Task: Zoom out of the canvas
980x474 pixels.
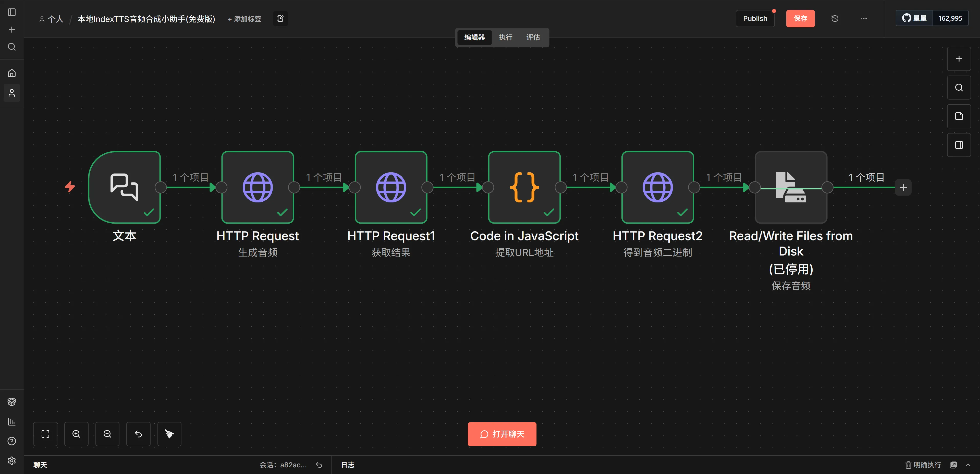Action: coord(107,434)
